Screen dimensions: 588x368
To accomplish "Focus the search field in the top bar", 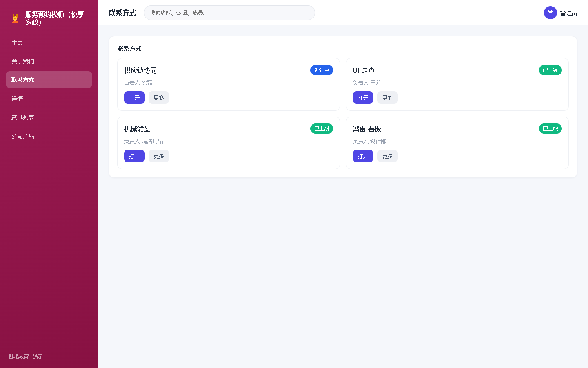I will tap(229, 13).
